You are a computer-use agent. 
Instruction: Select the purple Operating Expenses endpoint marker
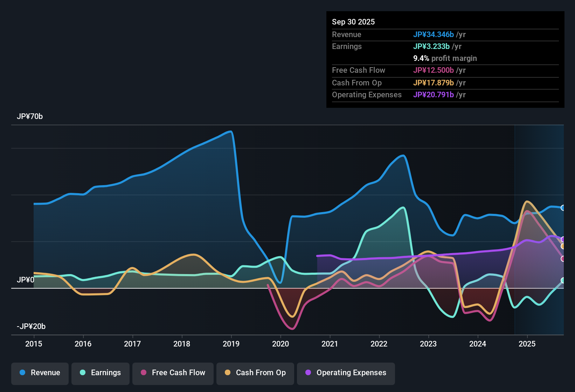563,239
